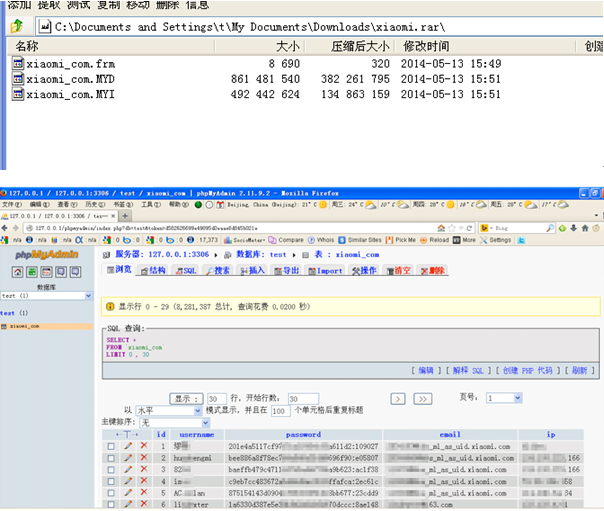Click the 创建 PHP 代码 link
The height and width of the screenshot is (511, 604).
528,370
